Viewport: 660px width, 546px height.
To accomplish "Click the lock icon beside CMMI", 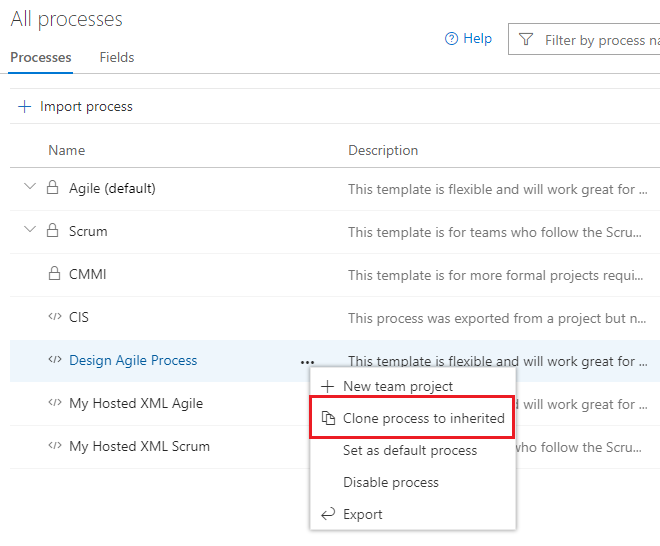I will 54,274.
